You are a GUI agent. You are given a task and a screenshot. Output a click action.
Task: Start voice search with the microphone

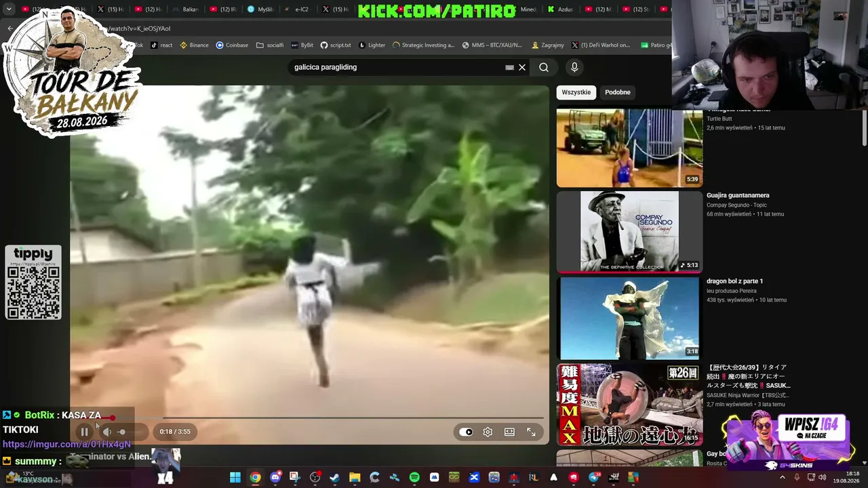[x=574, y=67]
